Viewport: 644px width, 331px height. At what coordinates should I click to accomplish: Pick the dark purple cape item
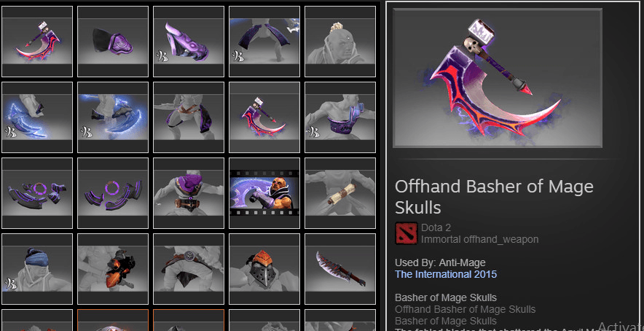coord(264,41)
